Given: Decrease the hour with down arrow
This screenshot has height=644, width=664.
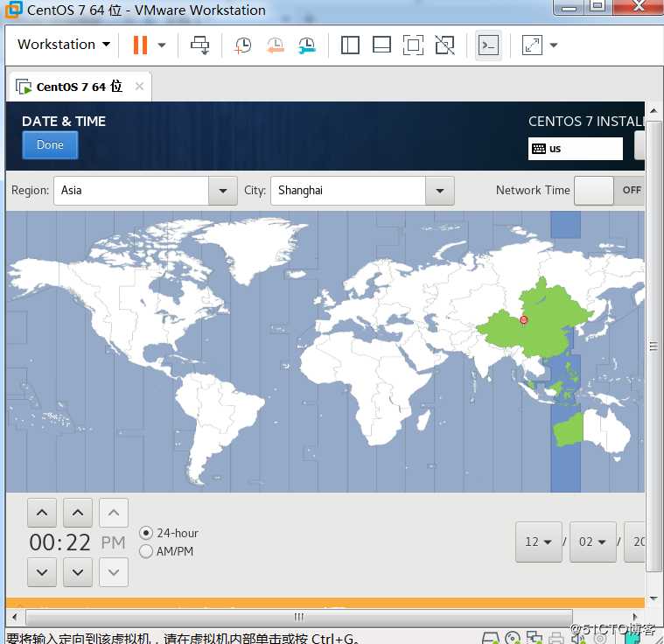Looking at the screenshot, I should [42, 572].
